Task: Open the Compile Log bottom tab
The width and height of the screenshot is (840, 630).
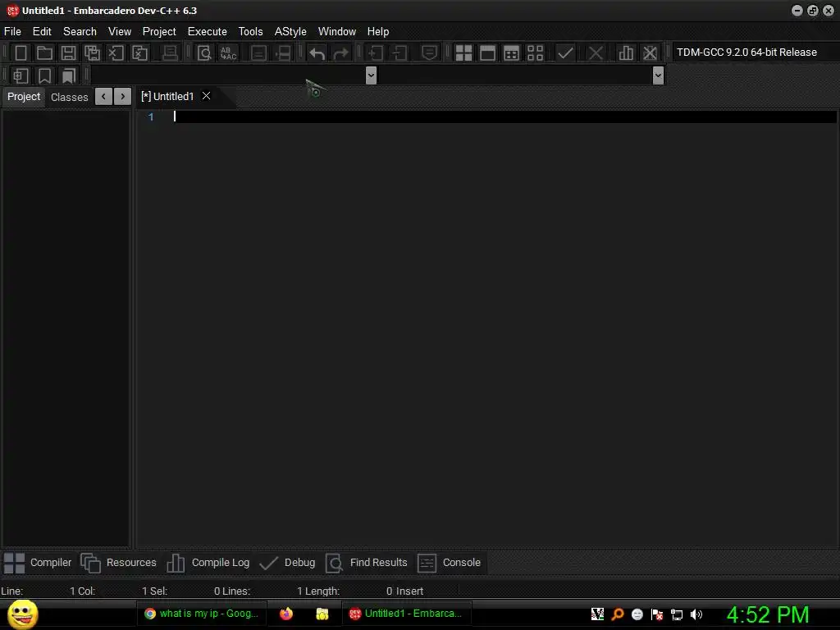Action: coord(208,563)
